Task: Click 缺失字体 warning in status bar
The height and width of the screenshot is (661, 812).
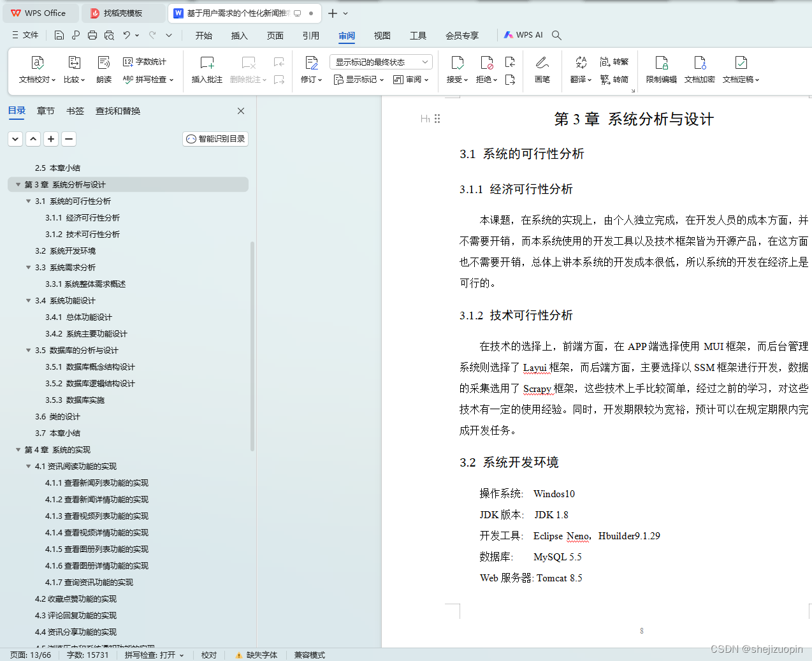Action: coord(256,655)
